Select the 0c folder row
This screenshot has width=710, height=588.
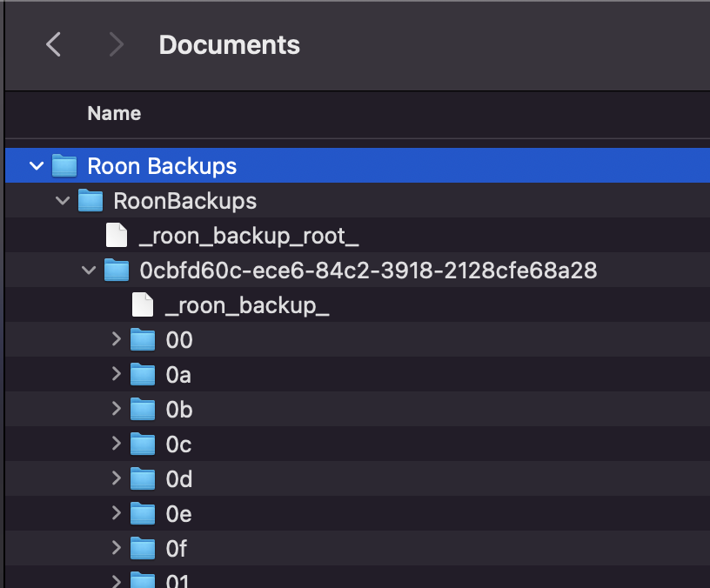pyautogui.click(x=178, y=444)
